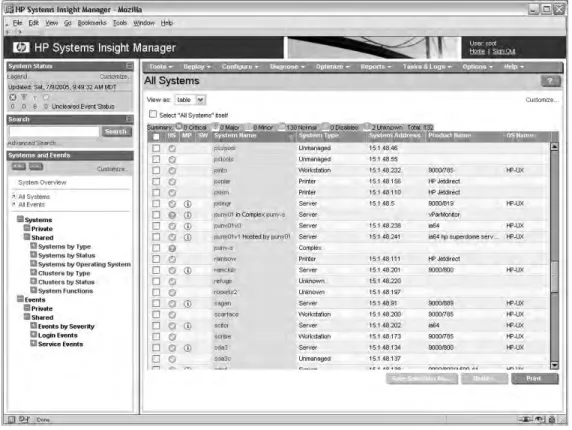
Task: Check the checkbox for the scarface row
Action: click(156, 314)
